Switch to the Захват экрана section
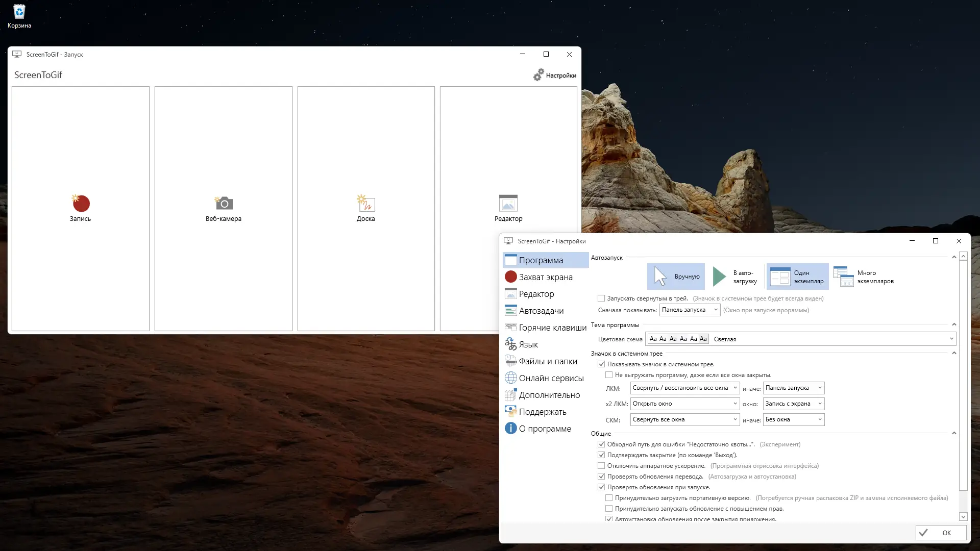This screenshot has width=980, height=551. (545, 277)
